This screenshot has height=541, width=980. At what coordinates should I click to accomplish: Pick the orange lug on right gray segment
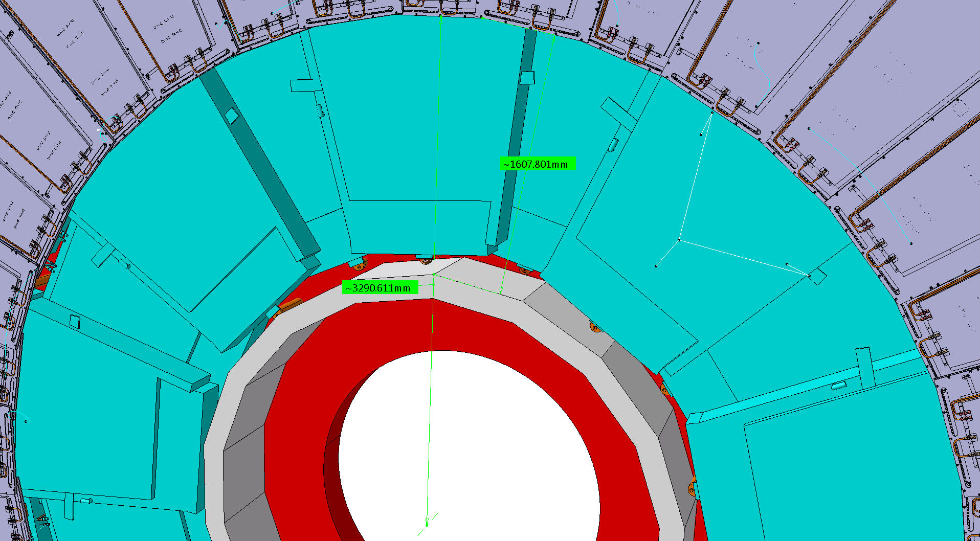coord(595,327)
